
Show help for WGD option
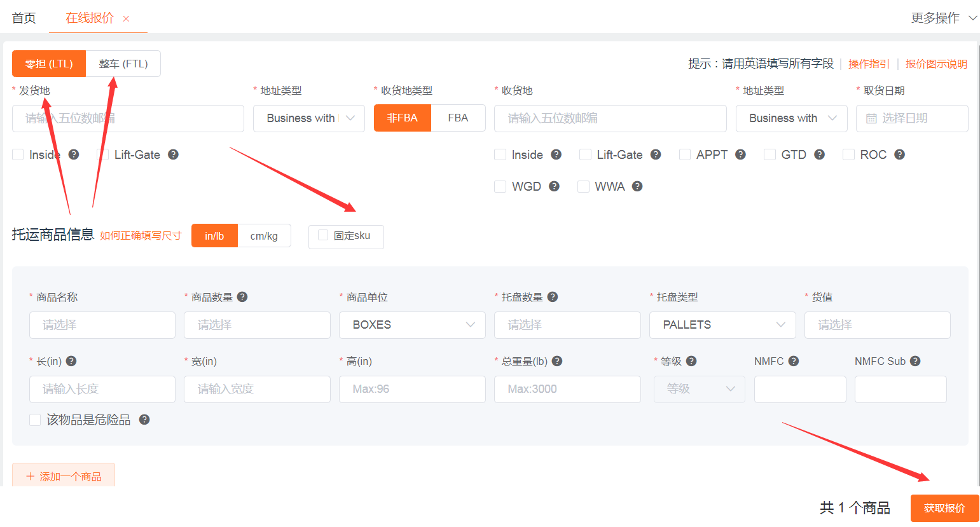pos(554,186)
